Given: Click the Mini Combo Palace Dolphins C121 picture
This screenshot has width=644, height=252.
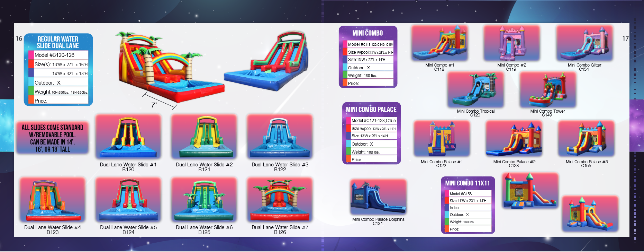Looking at the screenshot, I should tap(378, 197).
